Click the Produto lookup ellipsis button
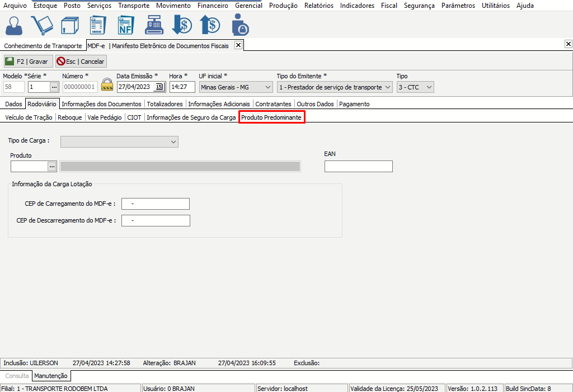This screenshot has width=573, height=392. [52, 166]
